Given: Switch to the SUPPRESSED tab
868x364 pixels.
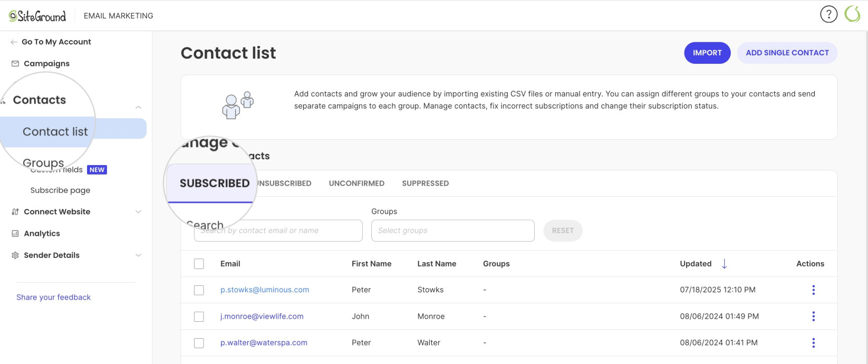Looking at the screenshot, I should click(x=426, y=183).
